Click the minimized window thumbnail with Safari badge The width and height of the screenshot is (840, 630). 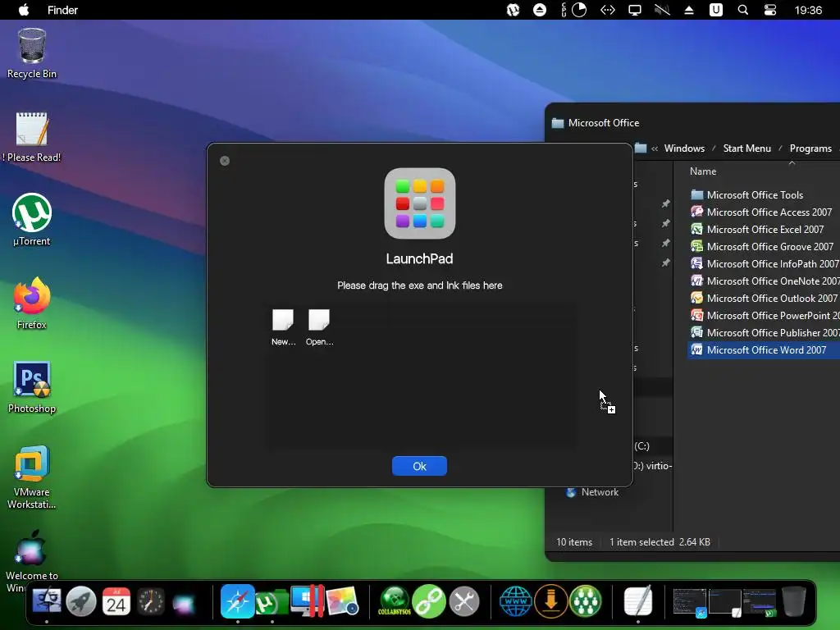pos(689,602)
